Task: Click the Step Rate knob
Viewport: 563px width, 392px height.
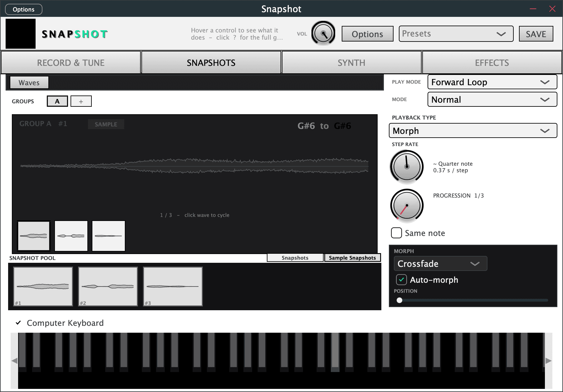Action: click(x=407, y=167)
